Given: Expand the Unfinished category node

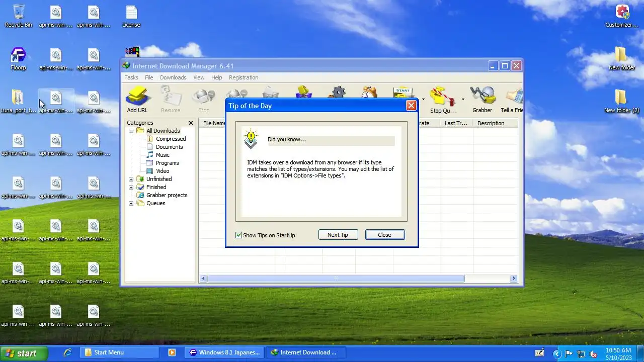Looking at the screenshot, I should (131, 179).
